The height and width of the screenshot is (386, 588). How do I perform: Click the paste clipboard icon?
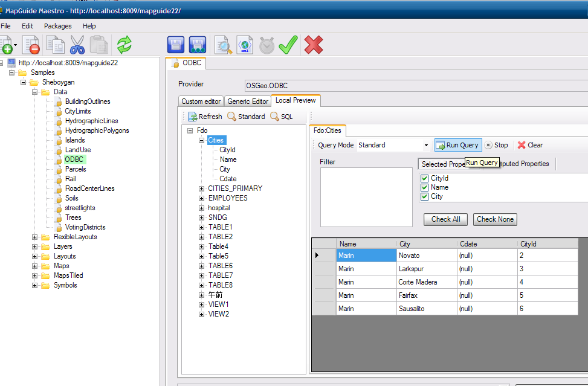[x=99, y=45]
